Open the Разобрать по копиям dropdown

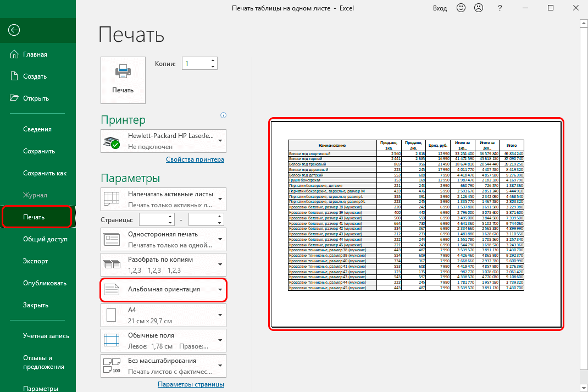(x=219, y=264)
